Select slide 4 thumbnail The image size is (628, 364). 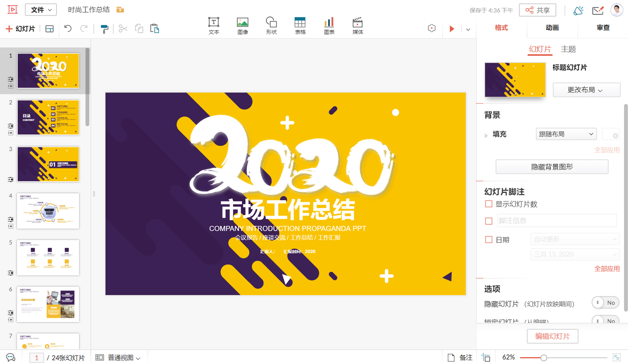pos(48,211)
